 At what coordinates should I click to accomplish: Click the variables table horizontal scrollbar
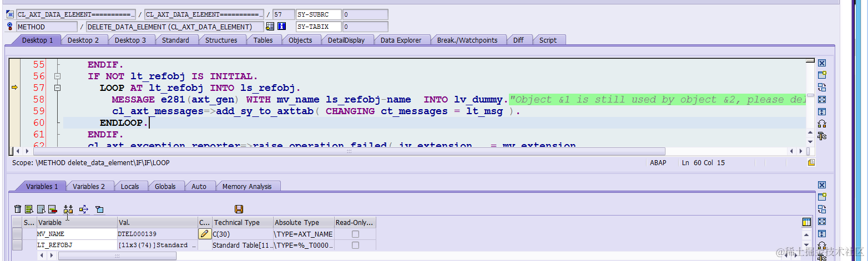point(117,256)
